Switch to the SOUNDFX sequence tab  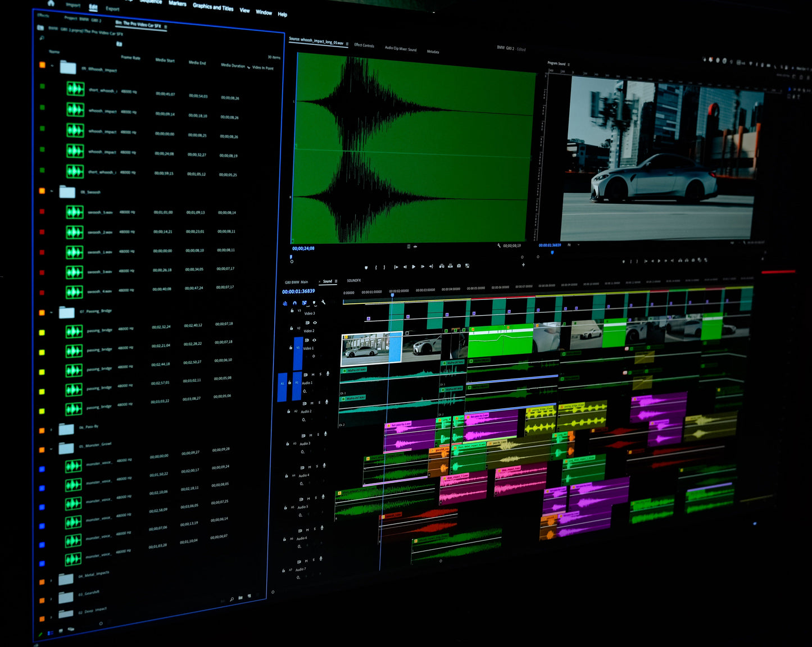click(353, 280)
